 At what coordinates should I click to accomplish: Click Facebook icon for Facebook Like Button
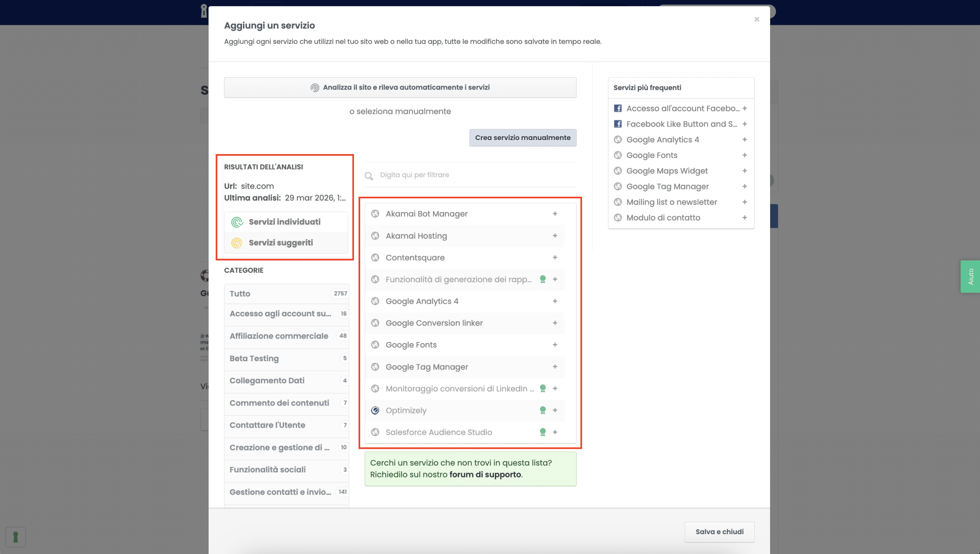tap(617, 124)
